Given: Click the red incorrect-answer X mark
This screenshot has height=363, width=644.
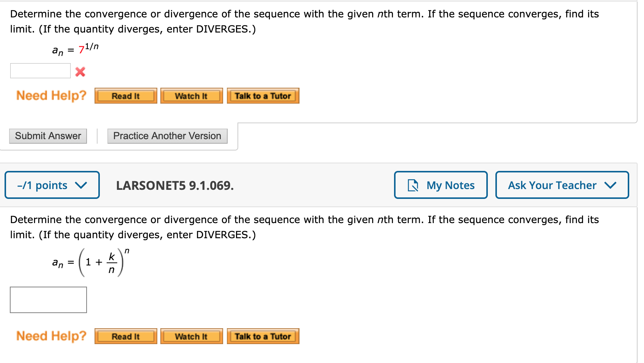Looking at the screenshot, I should pos(80,72).
